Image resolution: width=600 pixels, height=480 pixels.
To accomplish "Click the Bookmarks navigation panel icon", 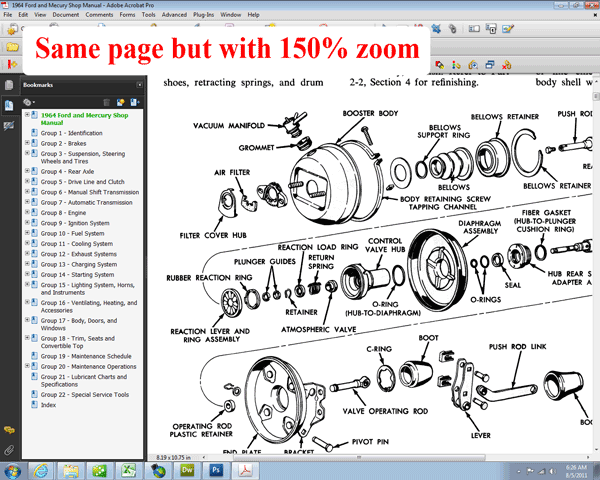I will pyautogui.click(x=9, y=105).
